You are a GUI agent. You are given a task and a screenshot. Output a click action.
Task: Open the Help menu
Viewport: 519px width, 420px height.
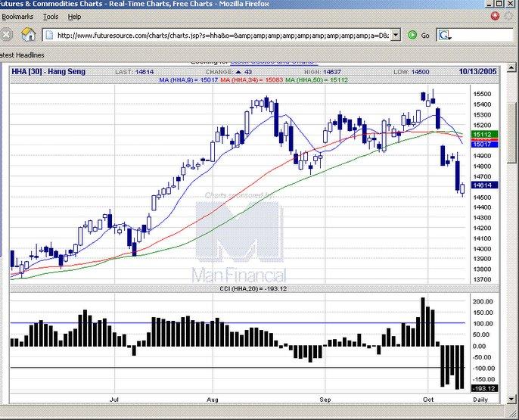(74, 17)
